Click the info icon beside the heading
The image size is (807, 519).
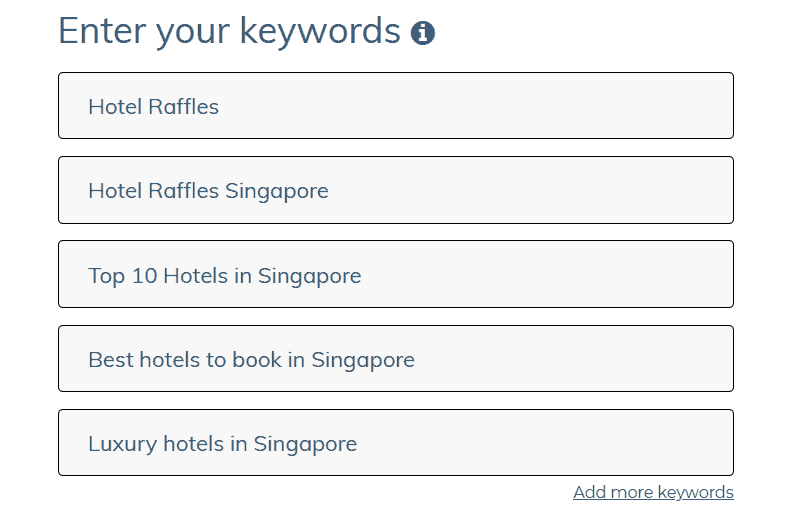pos(423,33)
